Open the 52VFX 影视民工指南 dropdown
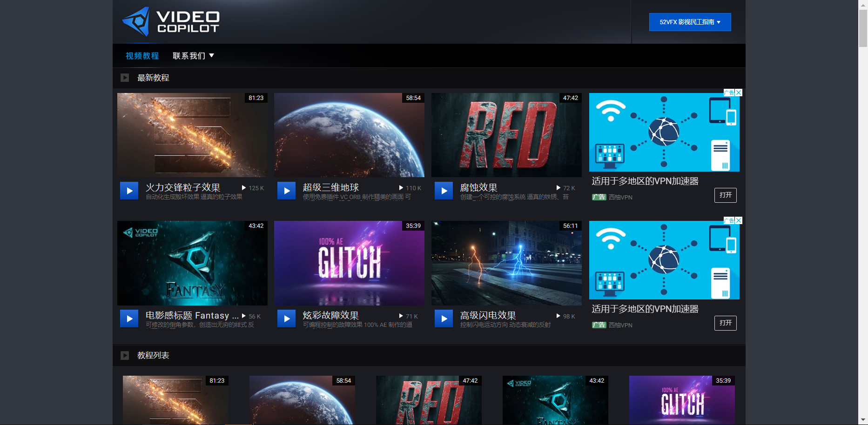The height and width of the screenshot is (425, 868). coord(690,22)
